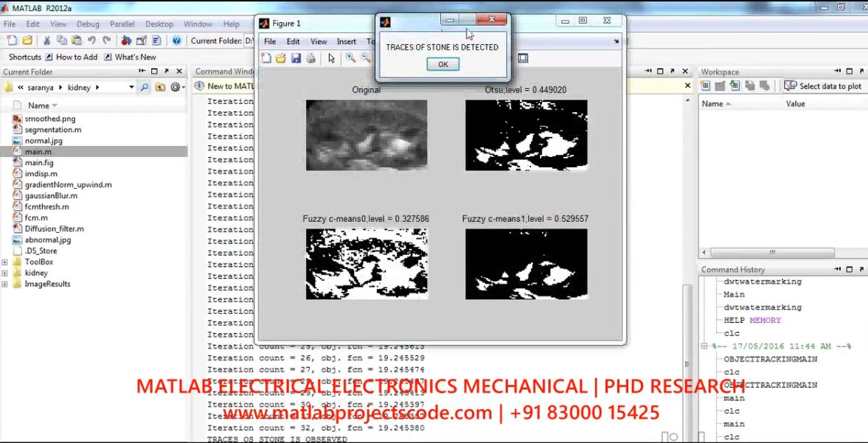Open the Insert menu in Figure 1
Screen dimensions: 868x443
click(x=346, y=41)
